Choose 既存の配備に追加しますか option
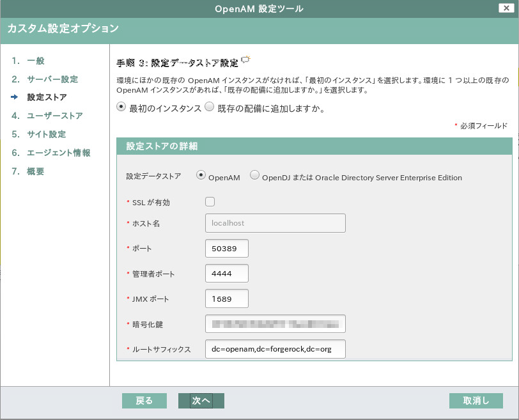This screenshot has height=420, width=519. coord(209,106)
